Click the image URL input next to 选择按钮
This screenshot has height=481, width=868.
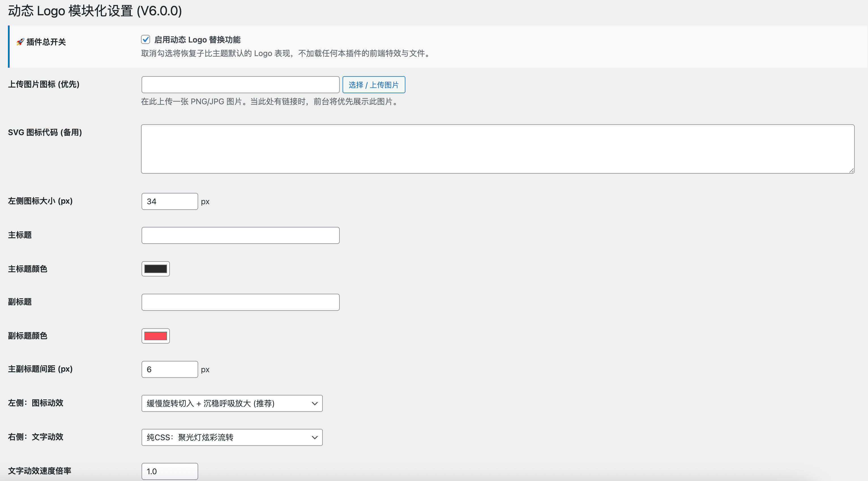[x=240, y=85]
